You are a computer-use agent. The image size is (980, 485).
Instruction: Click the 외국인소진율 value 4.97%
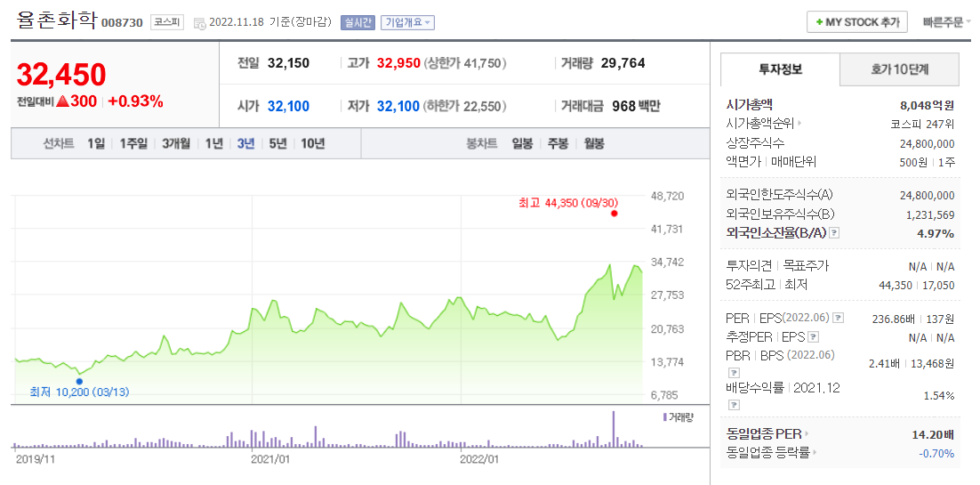coord(937,233)
